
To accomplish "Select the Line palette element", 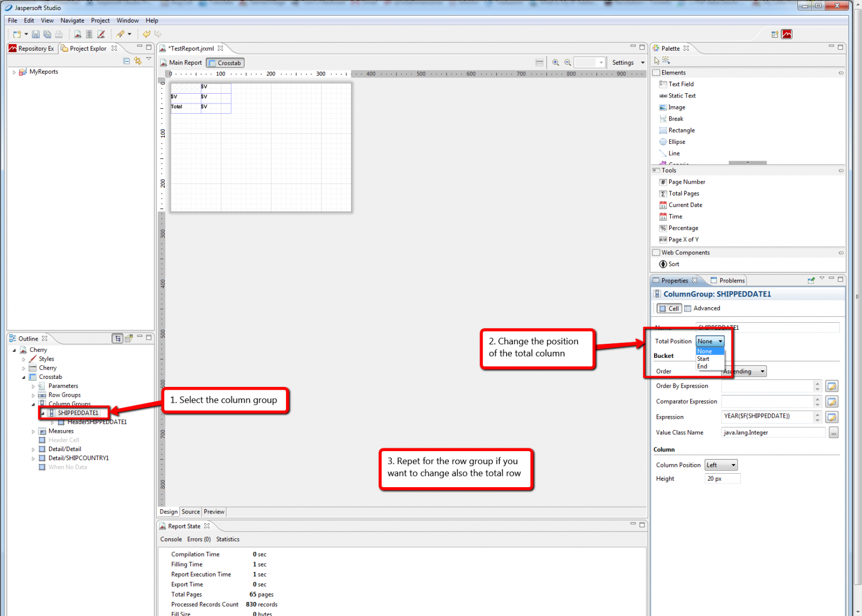I will click(x=670, y=153).
